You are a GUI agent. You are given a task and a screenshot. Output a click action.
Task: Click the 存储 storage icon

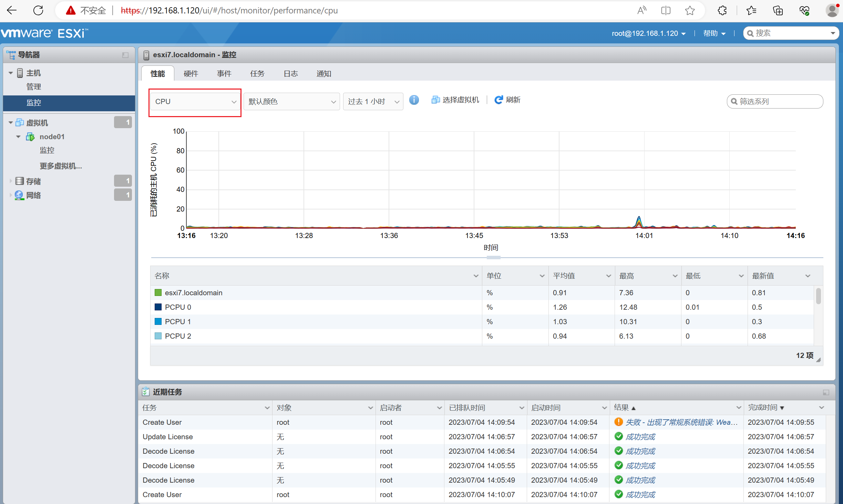pyautogui.click(x=20, y=181)
